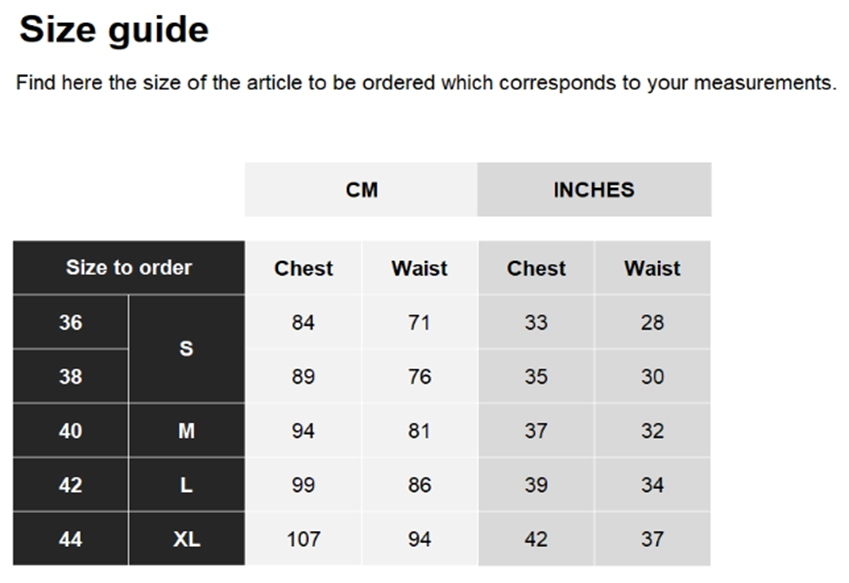Click the S size letter cell
Image resolution: width=849 pixels, height=583 pixels.
point(186,350)
